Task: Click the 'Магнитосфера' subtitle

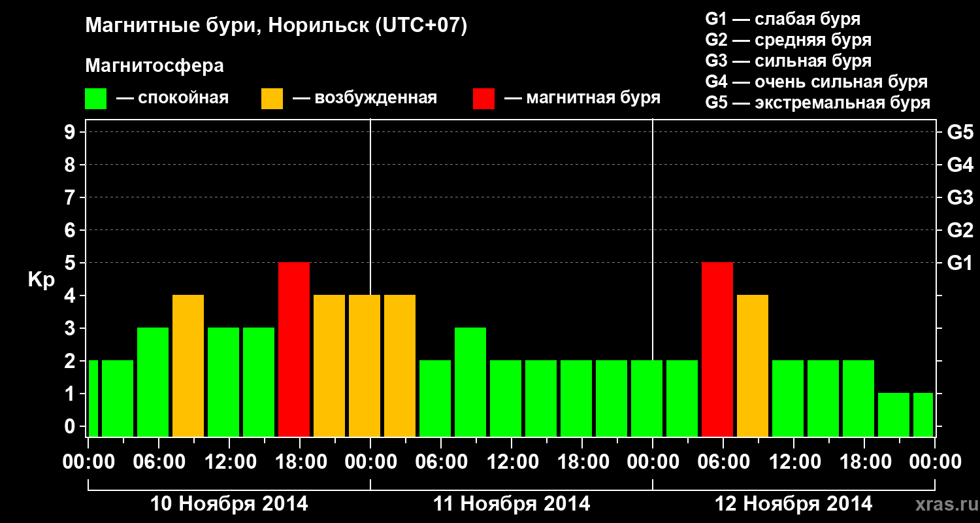Action: [154, 66]
